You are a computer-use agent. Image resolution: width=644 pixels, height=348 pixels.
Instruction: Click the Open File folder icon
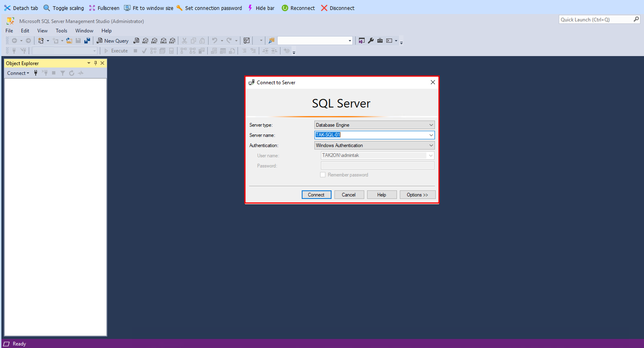(69, 41)
